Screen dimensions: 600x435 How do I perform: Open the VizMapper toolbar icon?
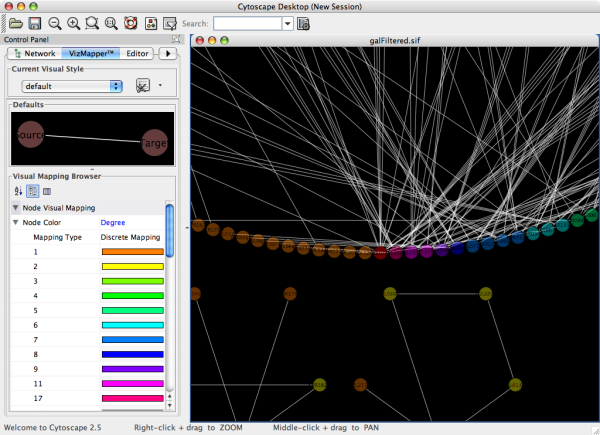[x=150, y=23]
